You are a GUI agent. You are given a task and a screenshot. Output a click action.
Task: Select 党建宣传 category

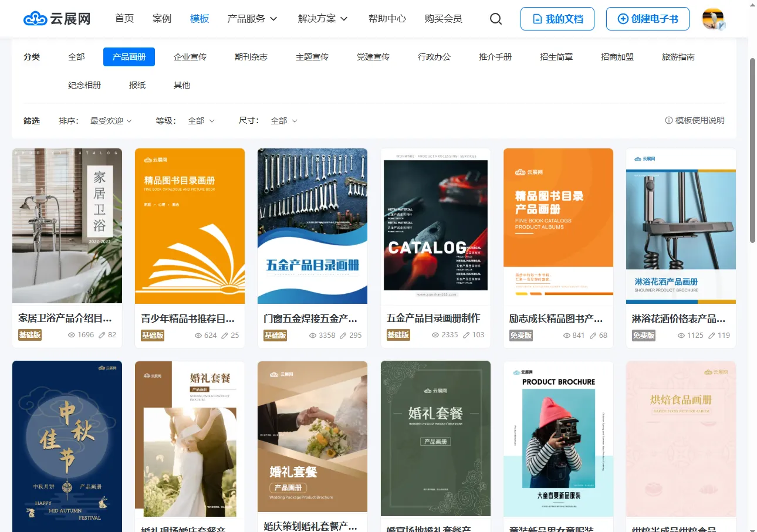click(x=373, y=57)
